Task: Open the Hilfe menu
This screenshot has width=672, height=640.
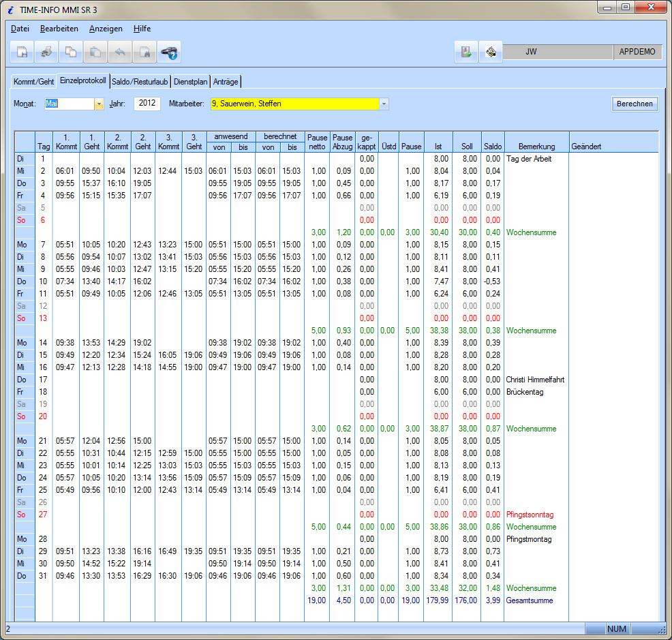Action: point(142,29)
